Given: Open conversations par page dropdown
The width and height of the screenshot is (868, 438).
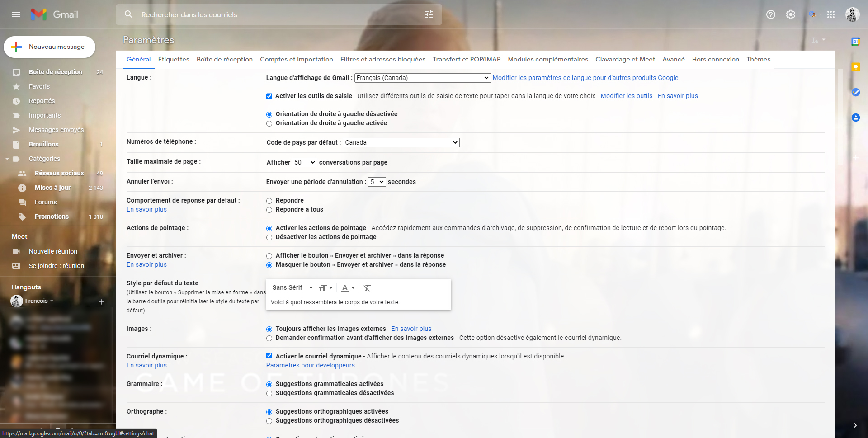Looking at the screenshot, I should (305, 162).
